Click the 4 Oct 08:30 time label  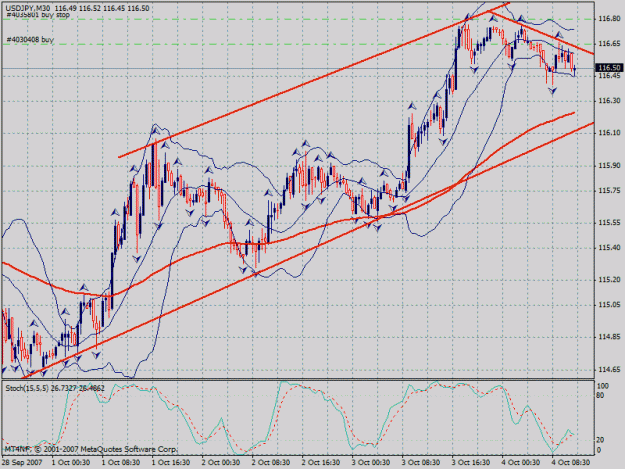tap(571, 463)
